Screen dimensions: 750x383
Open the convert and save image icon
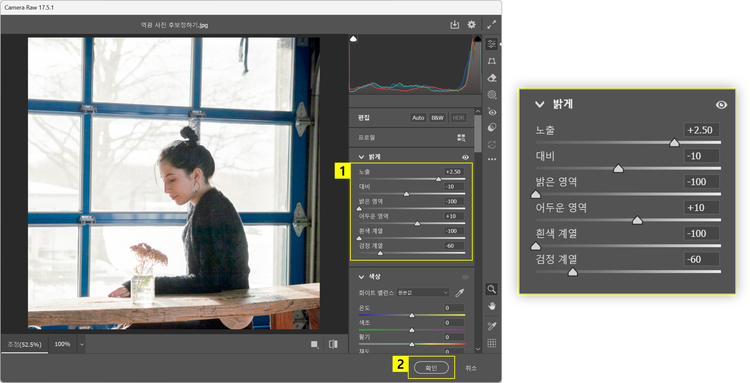pyautogui.click(x=454, y=25)
